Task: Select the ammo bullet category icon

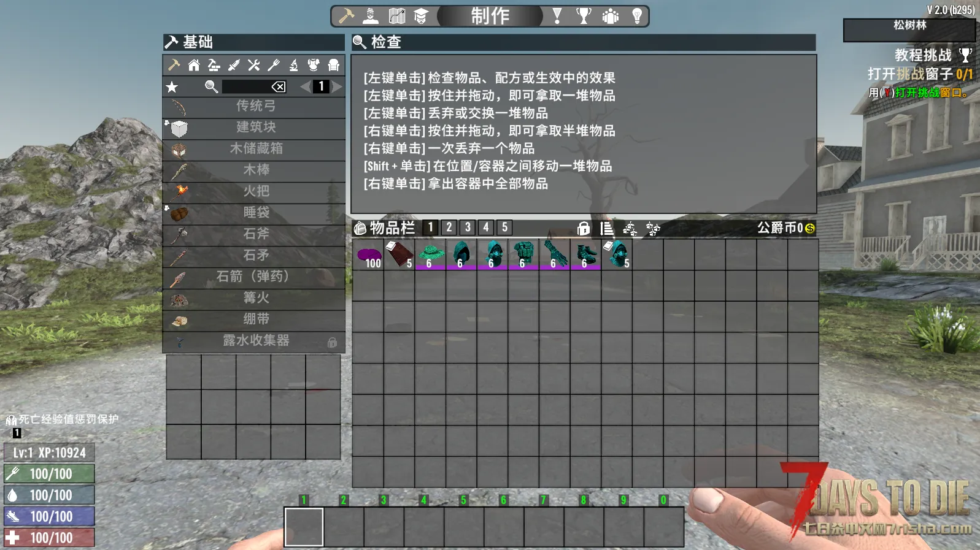Action: (234, 65)
